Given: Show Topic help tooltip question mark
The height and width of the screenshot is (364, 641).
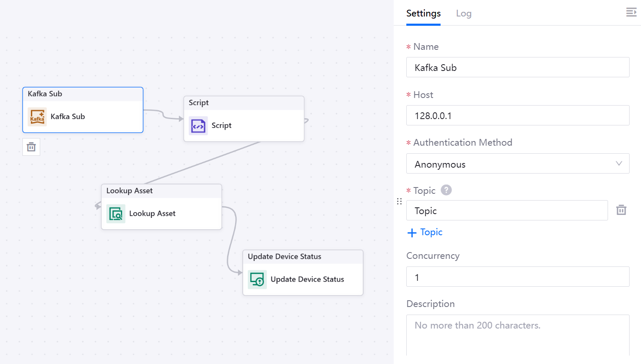Looking at the screenshot, I should pos(446,190).
